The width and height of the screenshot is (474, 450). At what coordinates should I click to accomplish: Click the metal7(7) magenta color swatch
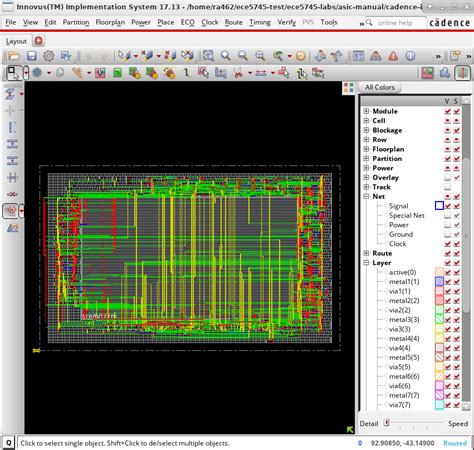439,395
